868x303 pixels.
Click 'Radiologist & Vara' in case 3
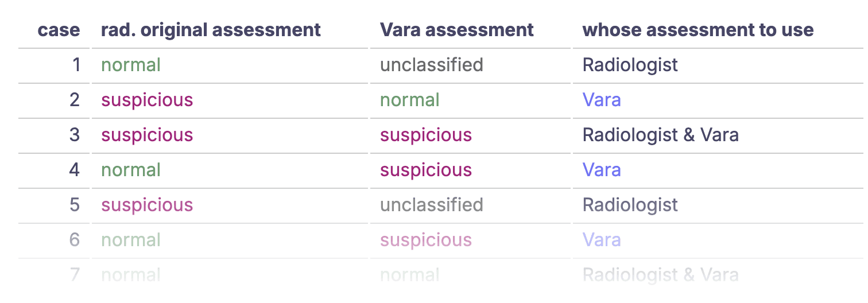(661, 135)
